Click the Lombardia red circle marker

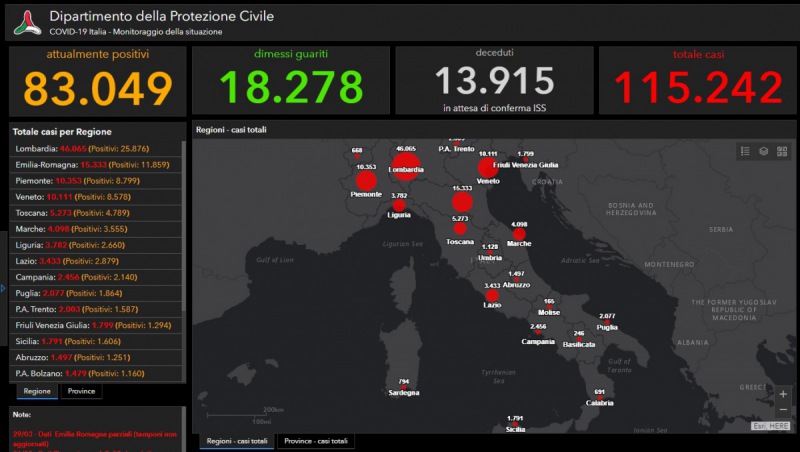tap(406, 165)
